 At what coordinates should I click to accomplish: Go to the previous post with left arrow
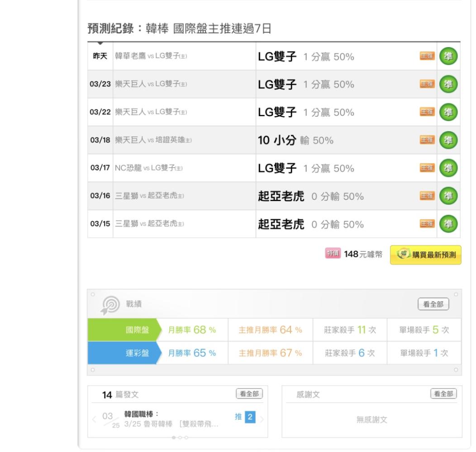[x=94, y=419]
